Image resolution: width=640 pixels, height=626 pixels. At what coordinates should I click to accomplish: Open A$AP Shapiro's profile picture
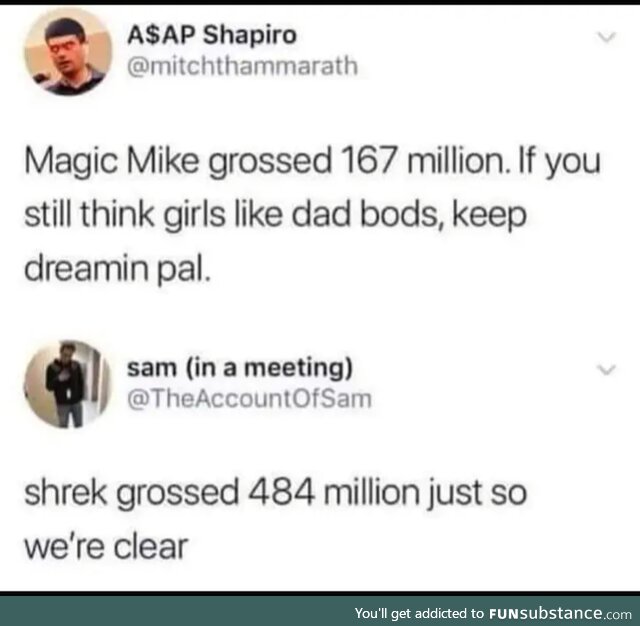pos(68,52)
